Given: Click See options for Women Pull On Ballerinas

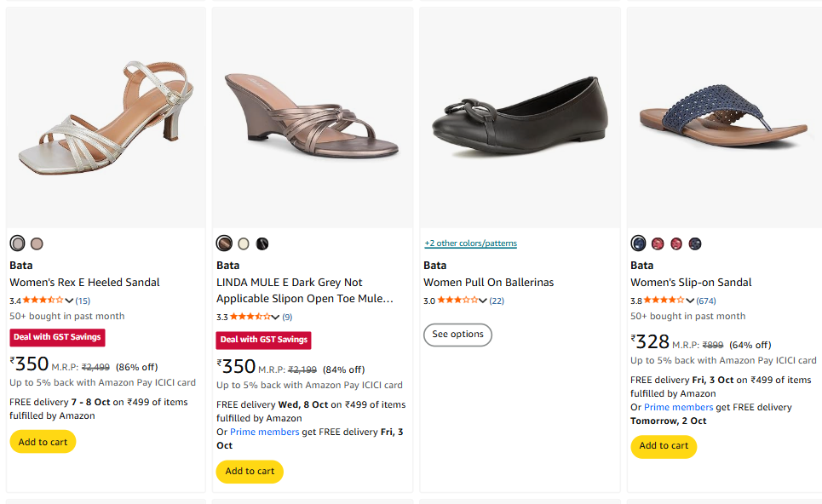Looking at the screenshot, I should click(457, 335).
